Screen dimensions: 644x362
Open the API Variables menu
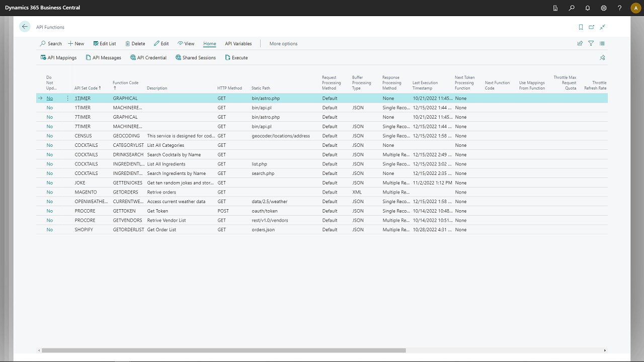tap(238, 44)
